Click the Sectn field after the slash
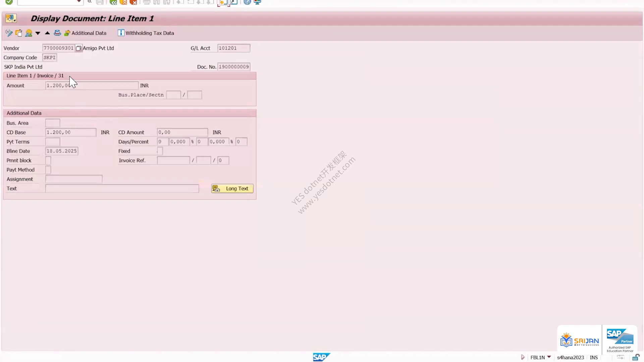Screen dimensions: 644x362 [195, 95]
